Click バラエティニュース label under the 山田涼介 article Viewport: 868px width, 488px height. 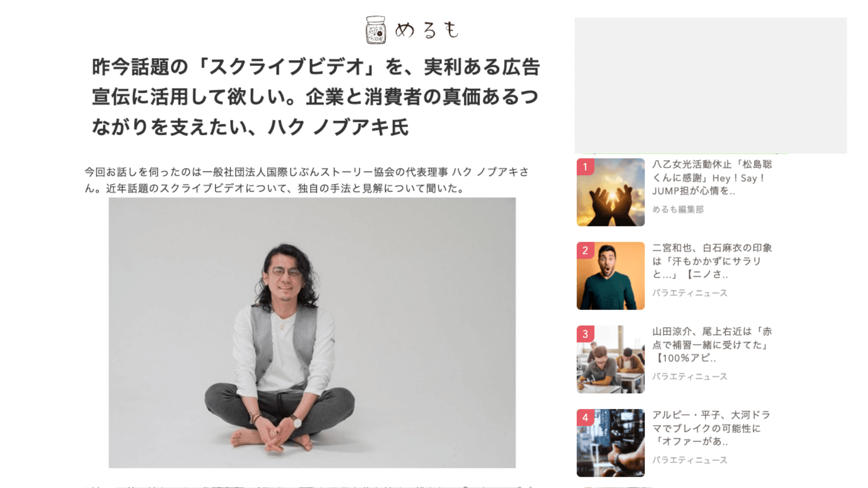point(689,376)
